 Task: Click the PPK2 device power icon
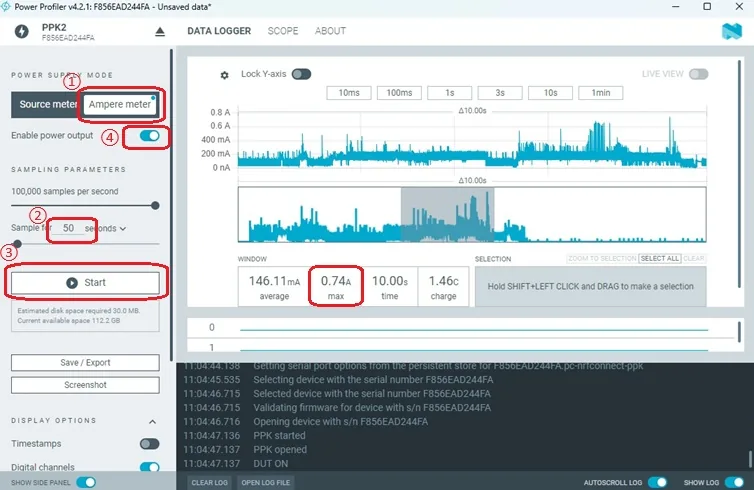click(x=21, y=31)
